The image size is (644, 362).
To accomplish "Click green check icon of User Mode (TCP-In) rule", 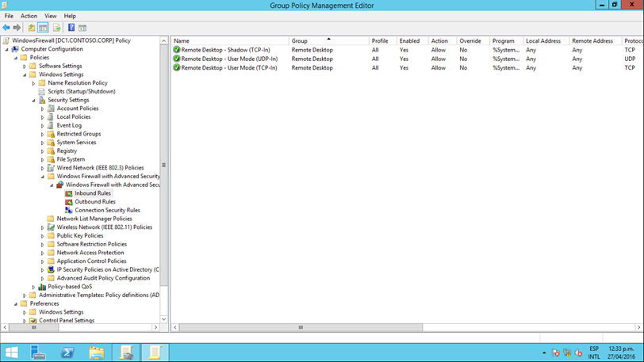I will tap(177, 67).
